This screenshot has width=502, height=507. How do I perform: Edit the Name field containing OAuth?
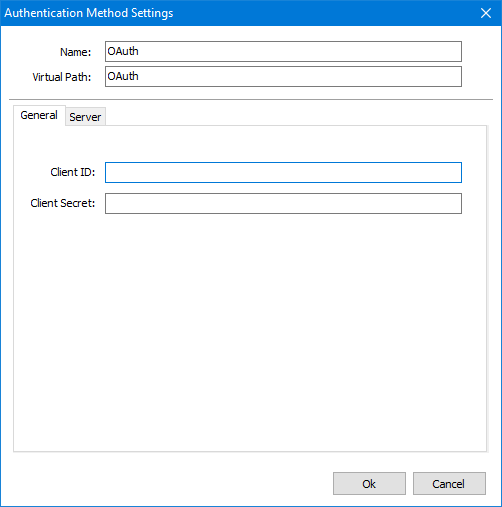[283, 52]
